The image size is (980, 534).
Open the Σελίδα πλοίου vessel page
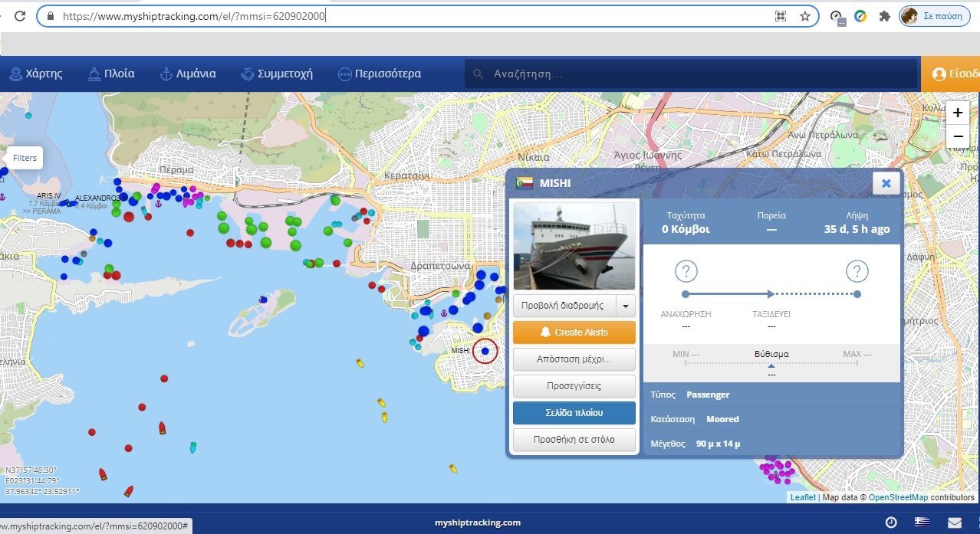pyautogui.click(x=574, y=413)
